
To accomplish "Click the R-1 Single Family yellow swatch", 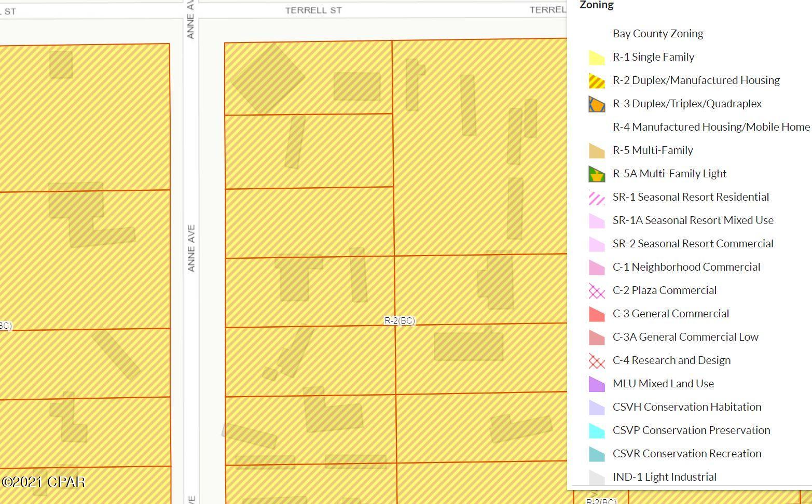I will click(x=597, y=58).
